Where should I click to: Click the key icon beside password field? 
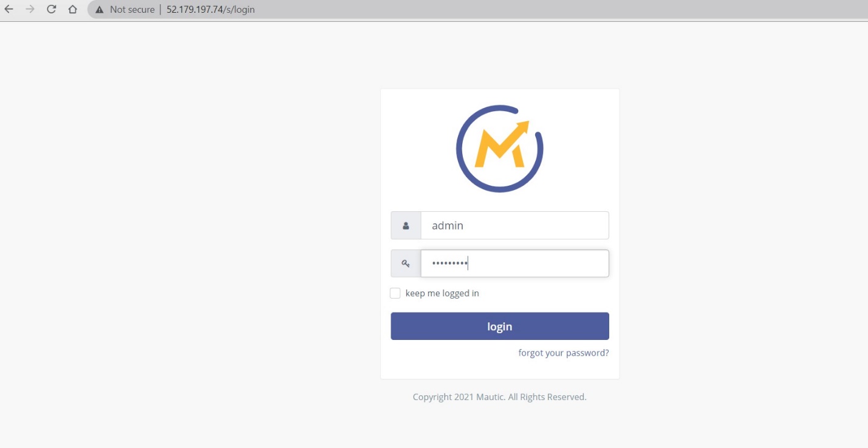click(406, 263)
